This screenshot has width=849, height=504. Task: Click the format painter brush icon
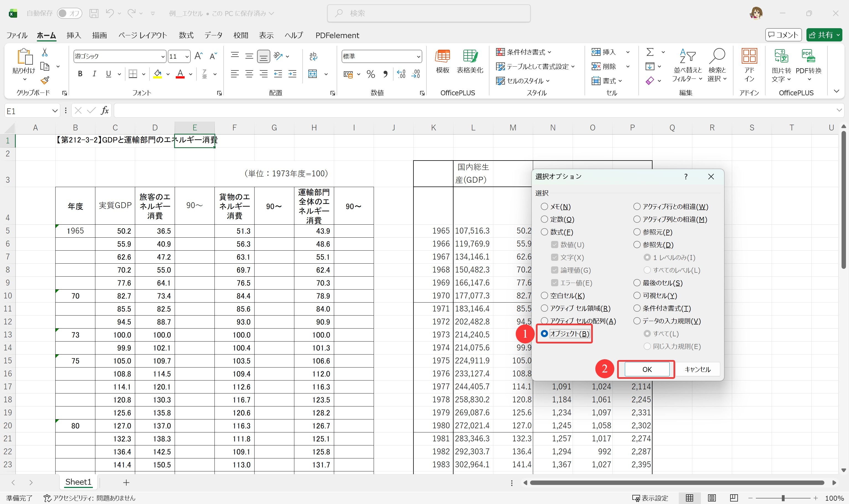pyautogui.click(x=45, y=80)
